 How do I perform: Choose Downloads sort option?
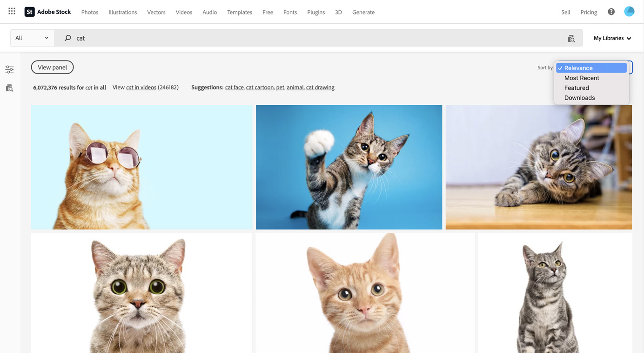click(x=579, y=98)
